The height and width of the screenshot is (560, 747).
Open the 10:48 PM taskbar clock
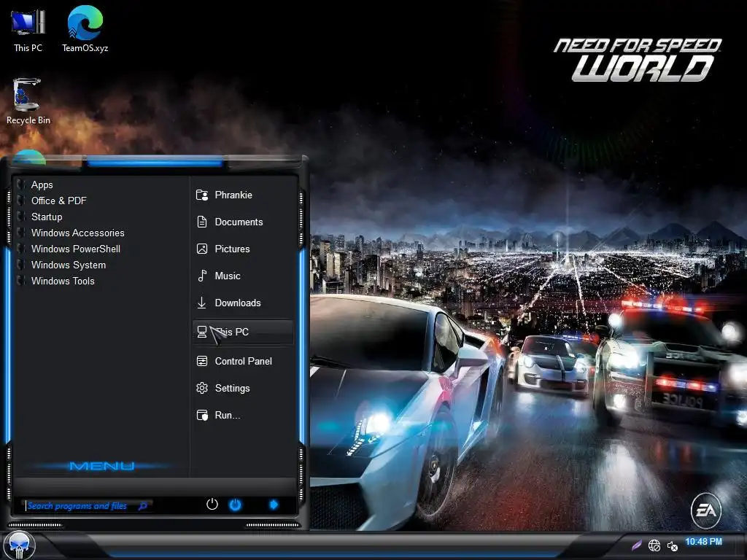(704, 542)
